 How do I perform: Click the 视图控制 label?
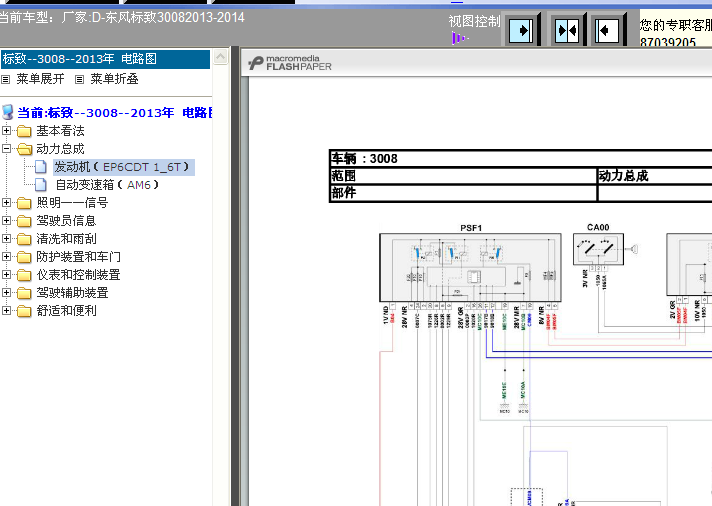pos(475,21)
